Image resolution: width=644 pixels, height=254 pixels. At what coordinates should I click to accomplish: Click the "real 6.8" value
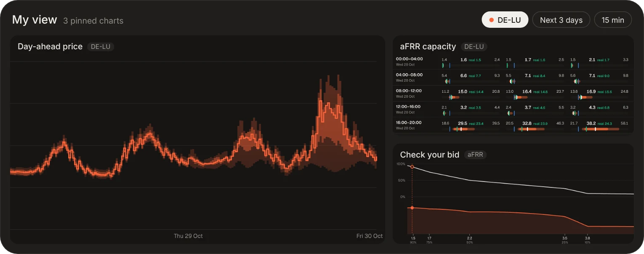tap(603, 108)
